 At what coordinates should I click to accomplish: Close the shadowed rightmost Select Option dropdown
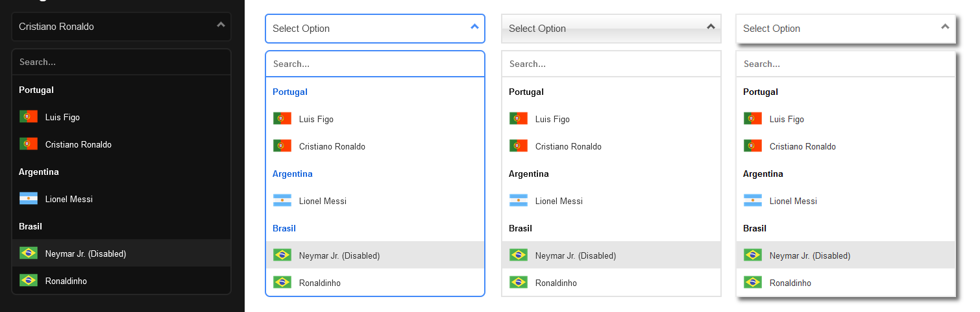click(945, 27)
